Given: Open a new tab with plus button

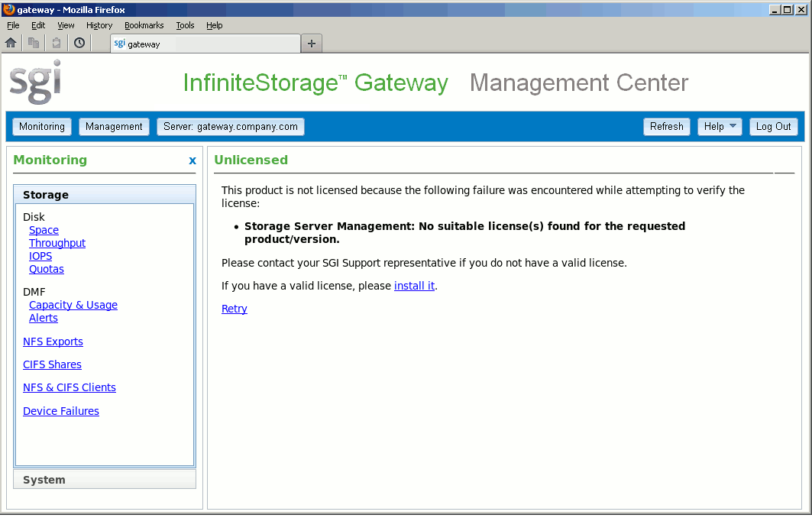Looking at the screenshot, I should click(x=311, y=44).
